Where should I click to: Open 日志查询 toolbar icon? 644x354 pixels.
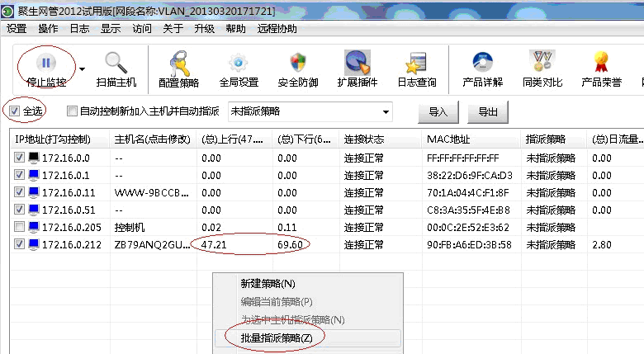(417, 63)
